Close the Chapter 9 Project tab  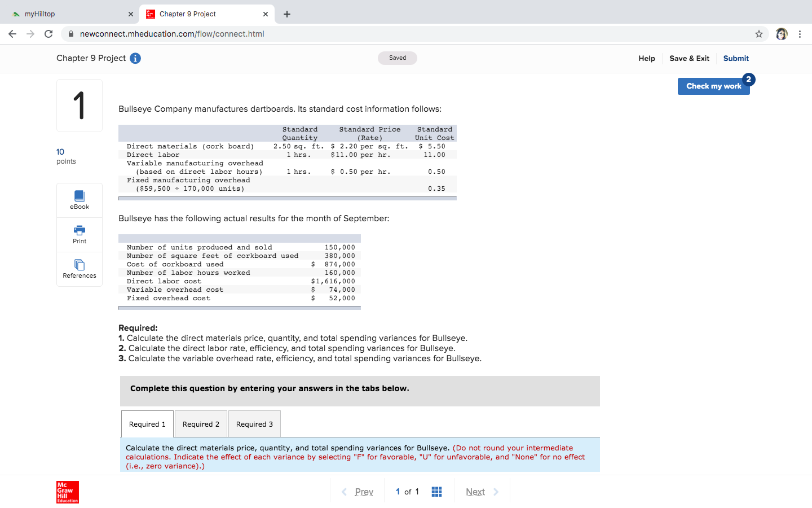266,14
